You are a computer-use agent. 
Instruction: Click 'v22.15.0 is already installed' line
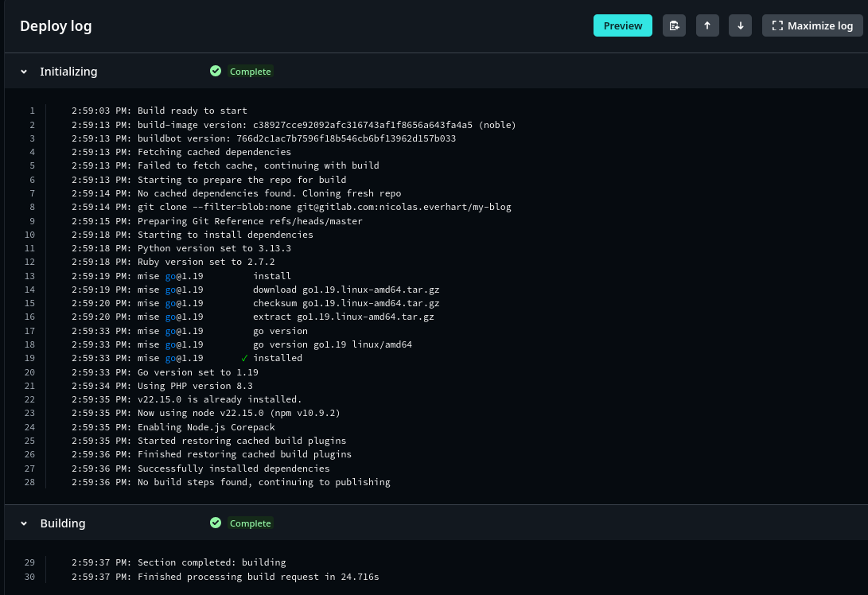click(186, 399)
